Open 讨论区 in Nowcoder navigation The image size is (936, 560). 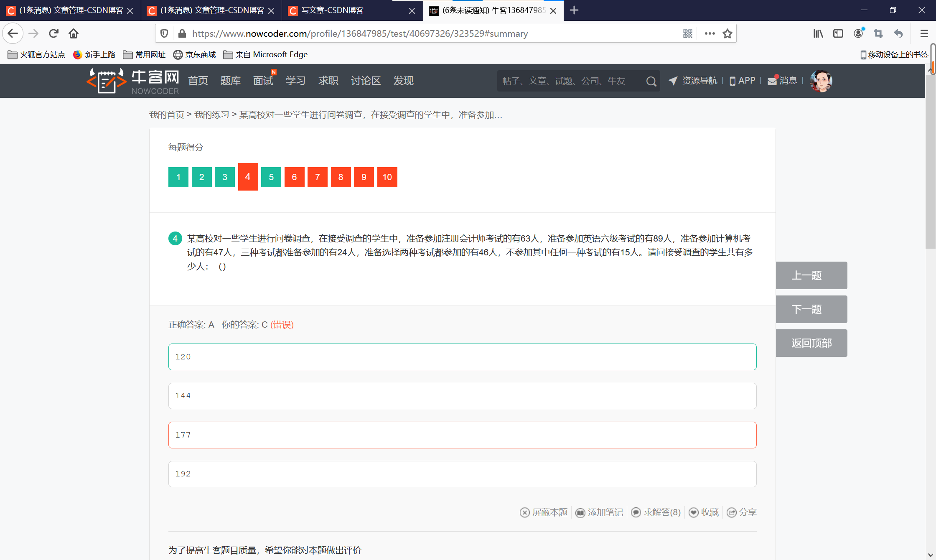(366, 81)
